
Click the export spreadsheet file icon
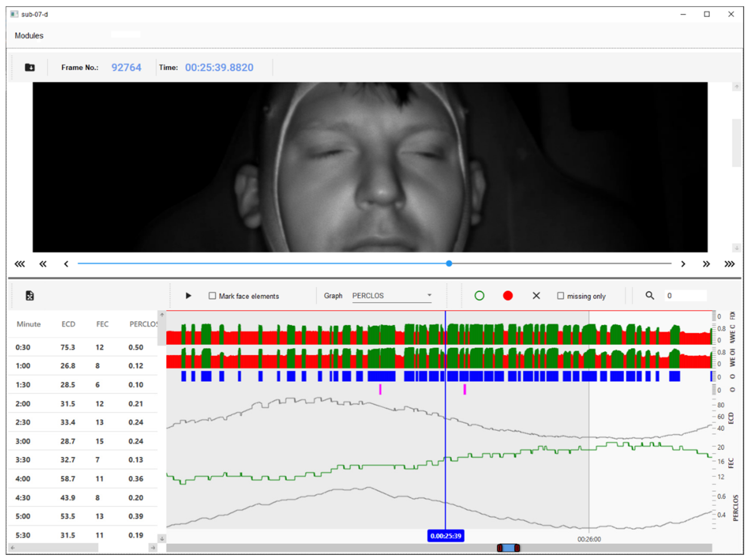tap(30, 296)
